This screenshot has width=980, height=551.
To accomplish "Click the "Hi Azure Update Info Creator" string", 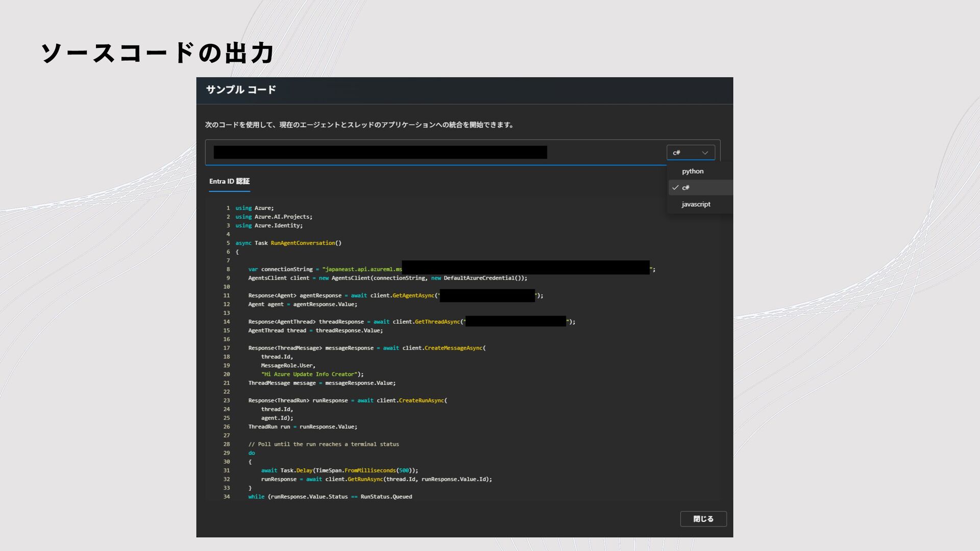I will (x=309, y=374).
